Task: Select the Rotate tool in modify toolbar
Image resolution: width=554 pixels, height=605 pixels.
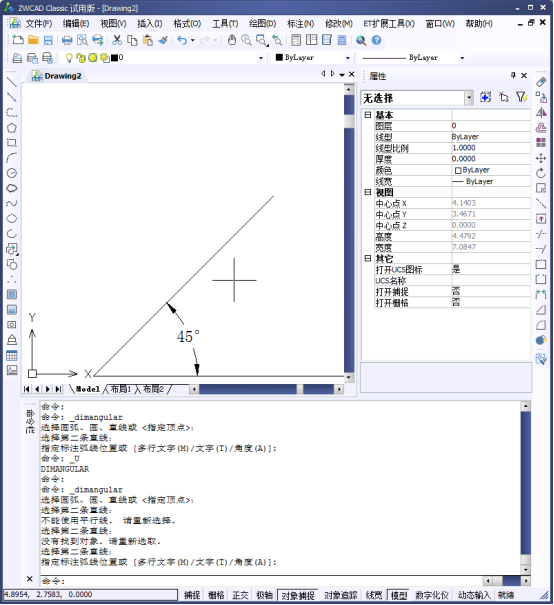Action: pos(541,173)
